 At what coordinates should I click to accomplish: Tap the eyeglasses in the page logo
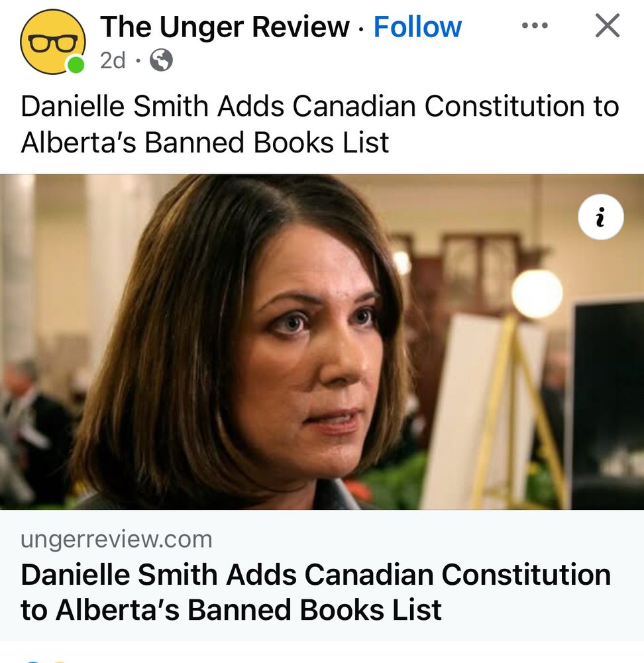(53, 42)
